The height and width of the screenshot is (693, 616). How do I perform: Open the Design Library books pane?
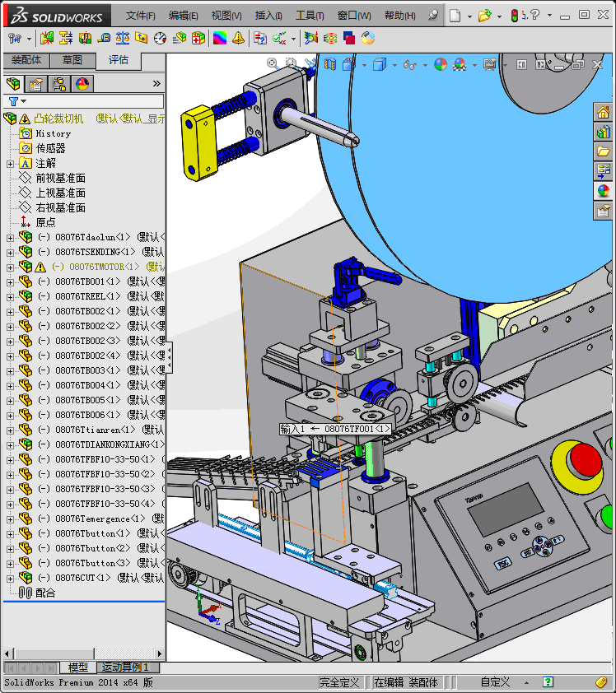(x=603, y=133)
